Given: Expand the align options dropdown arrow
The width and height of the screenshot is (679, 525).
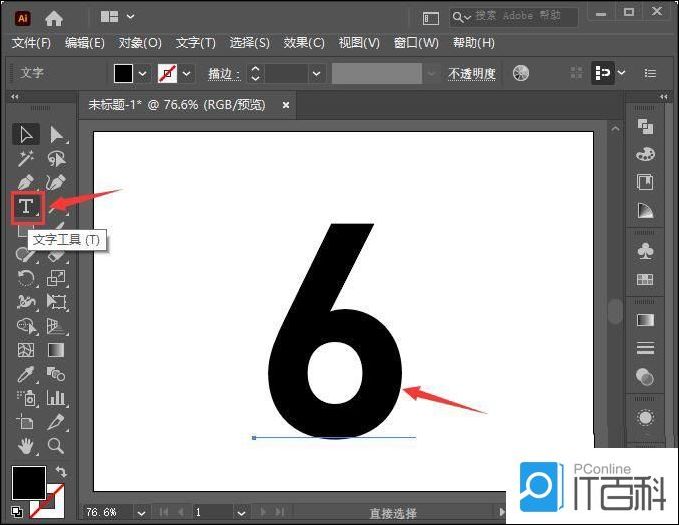Looking at the screenshot, I should pyautogui.click(x=621, y=73).
